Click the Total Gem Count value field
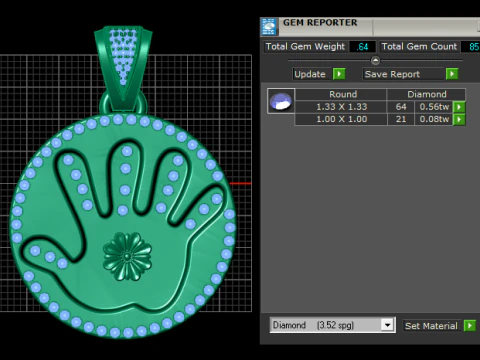The image size is (480, 360). pyautogui.click(x=470, y=47)
